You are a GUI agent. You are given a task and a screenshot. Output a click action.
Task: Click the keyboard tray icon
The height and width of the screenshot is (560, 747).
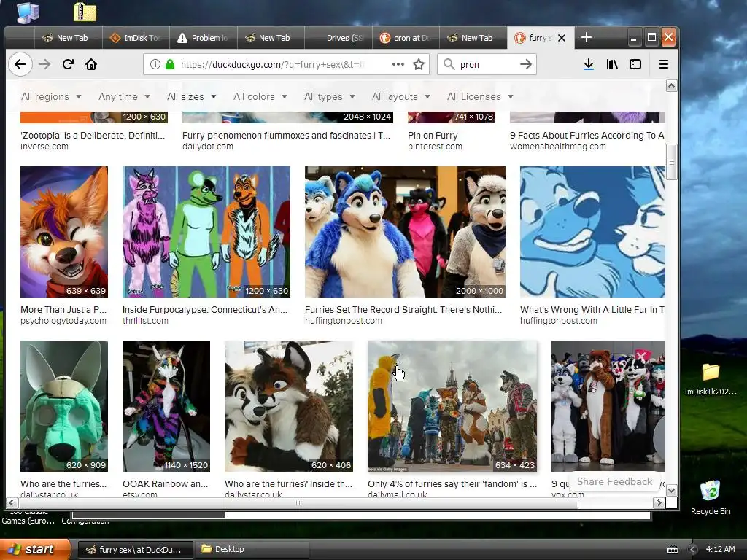tap(672, 550)
